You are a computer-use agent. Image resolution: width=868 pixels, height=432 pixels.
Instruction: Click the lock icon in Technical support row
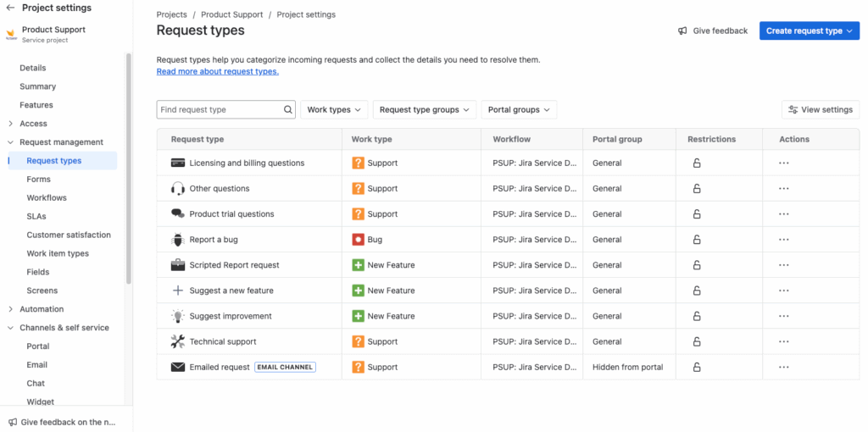click(697, 342)
